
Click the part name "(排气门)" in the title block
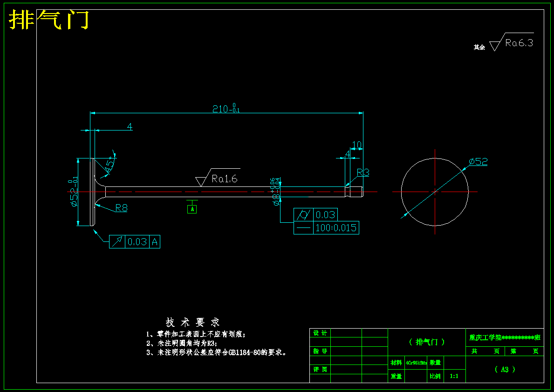pyautogui.click(x=427, y=342)
